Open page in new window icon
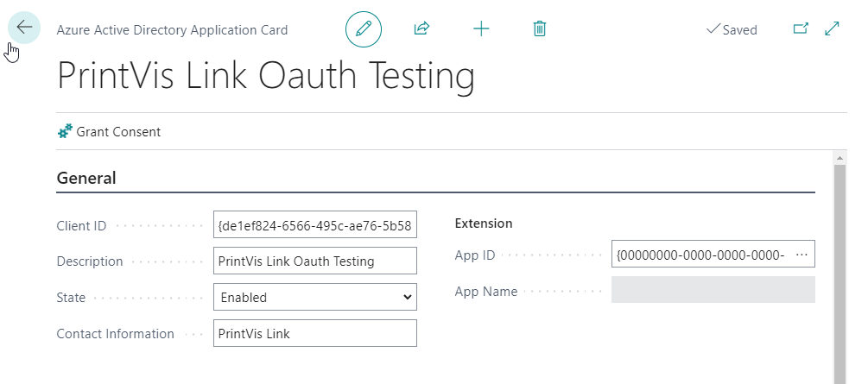Image resolution: width=868 pixels, height=384 pixels. coord(801,28)
